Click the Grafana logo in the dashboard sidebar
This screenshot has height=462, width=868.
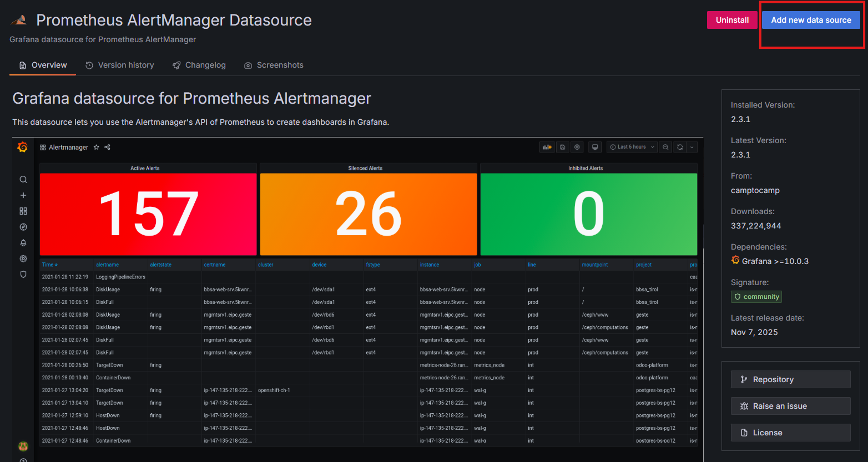tap(23, 148)
